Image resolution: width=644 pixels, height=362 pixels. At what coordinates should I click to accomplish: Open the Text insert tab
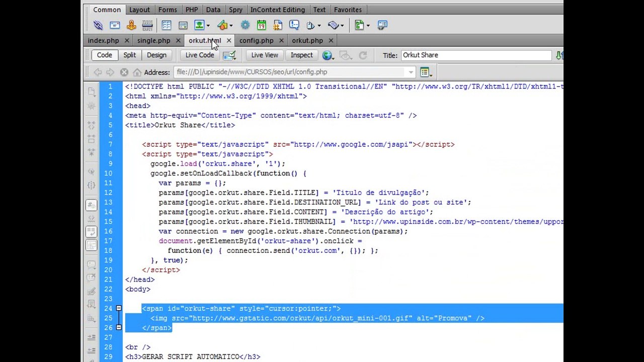click(x=319, y=10)
